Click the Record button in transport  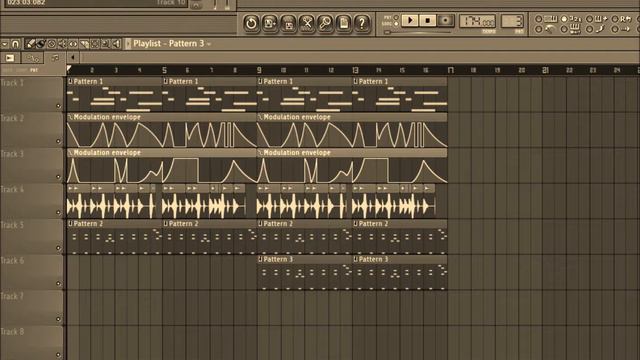pyautogui.click(x=445, y=20)
